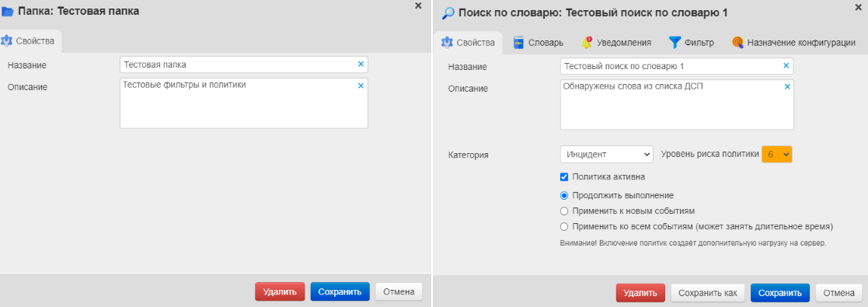Click Удалить in the dictionary search dialog
Image resolution: width=868 pixels, height=307 pixels.
click(640, 293)
